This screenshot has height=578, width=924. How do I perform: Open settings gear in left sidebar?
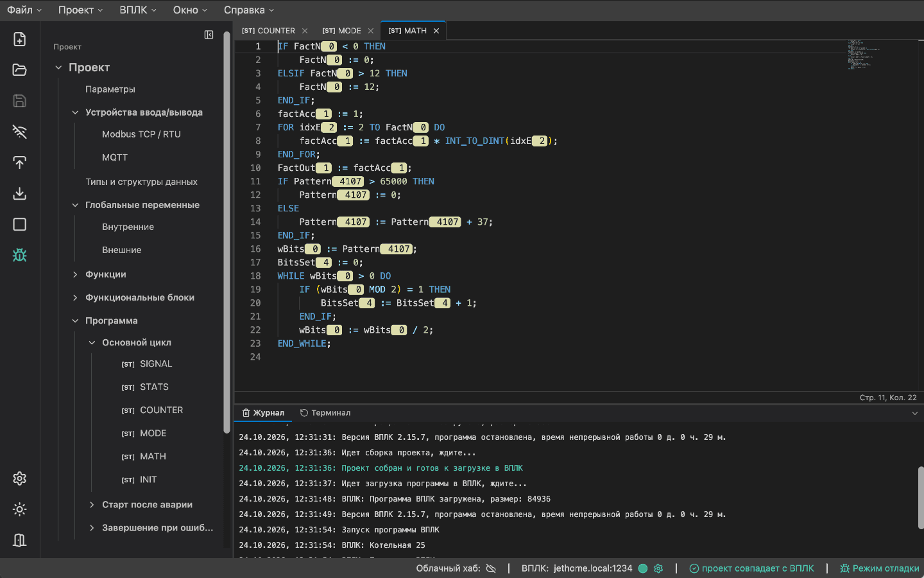click(x=20, y=478)
